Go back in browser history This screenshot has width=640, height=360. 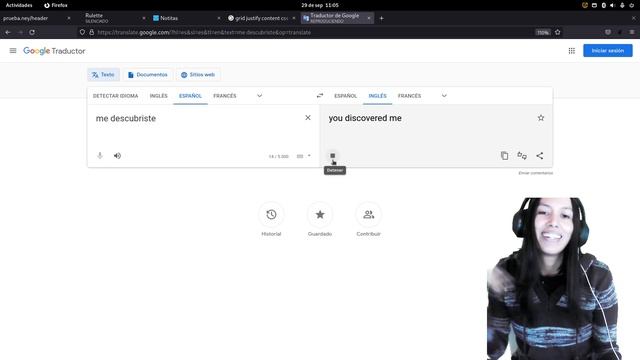pyautogui.click(x=8, y=32)
